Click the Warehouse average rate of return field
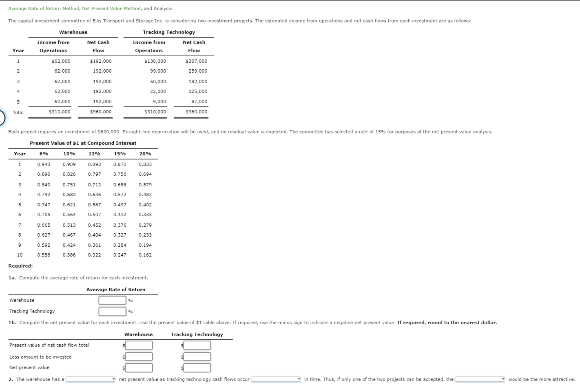 [x=112, y=300]
